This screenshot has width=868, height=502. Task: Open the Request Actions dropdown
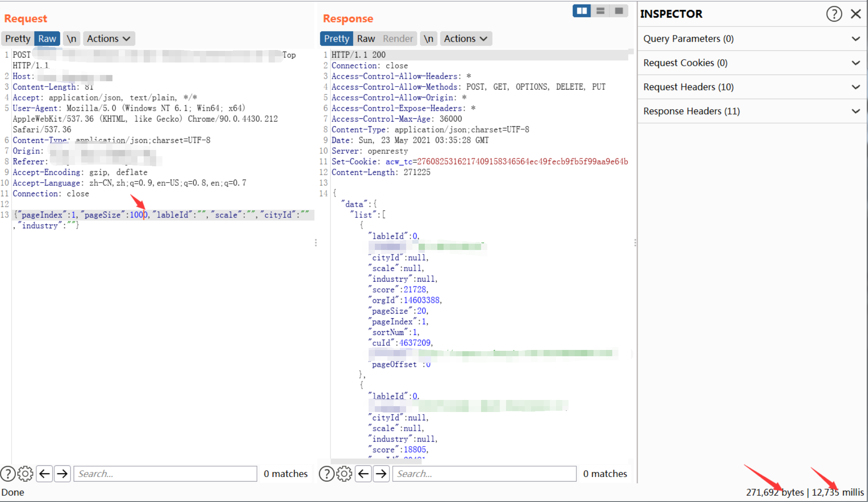pyautogui.click(x=108, y=39)
